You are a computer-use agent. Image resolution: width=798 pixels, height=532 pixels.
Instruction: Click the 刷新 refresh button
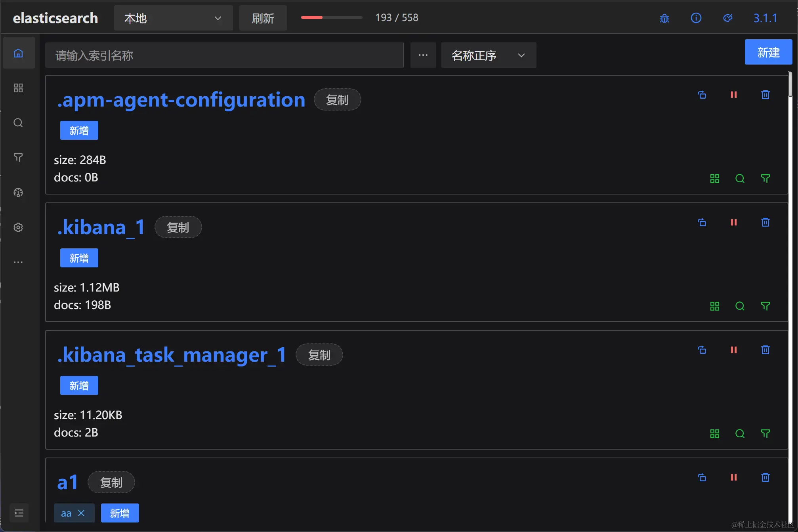[x=263, y=18]
